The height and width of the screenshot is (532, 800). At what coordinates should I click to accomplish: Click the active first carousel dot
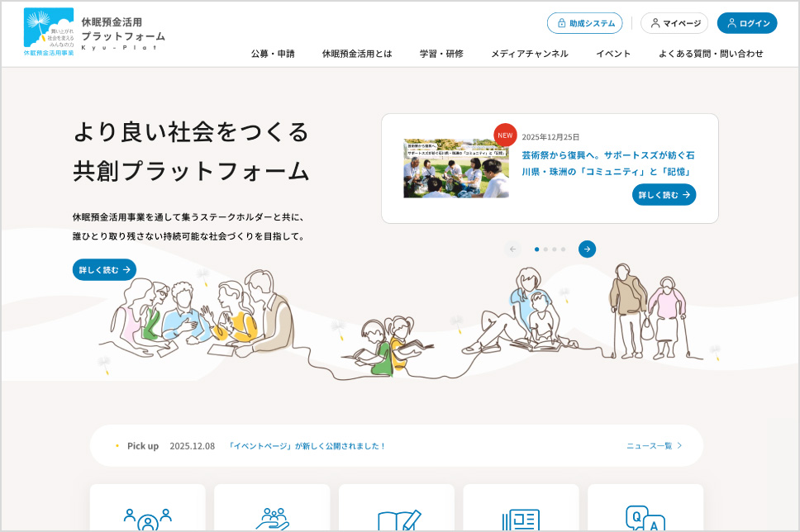pyautogui.click(x=536, y=249)
